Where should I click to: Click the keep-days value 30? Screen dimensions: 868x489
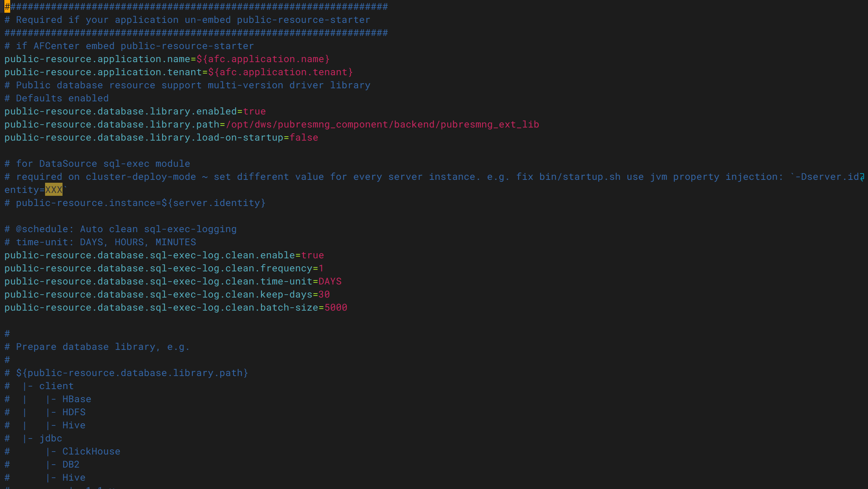[x=324, y=294]
